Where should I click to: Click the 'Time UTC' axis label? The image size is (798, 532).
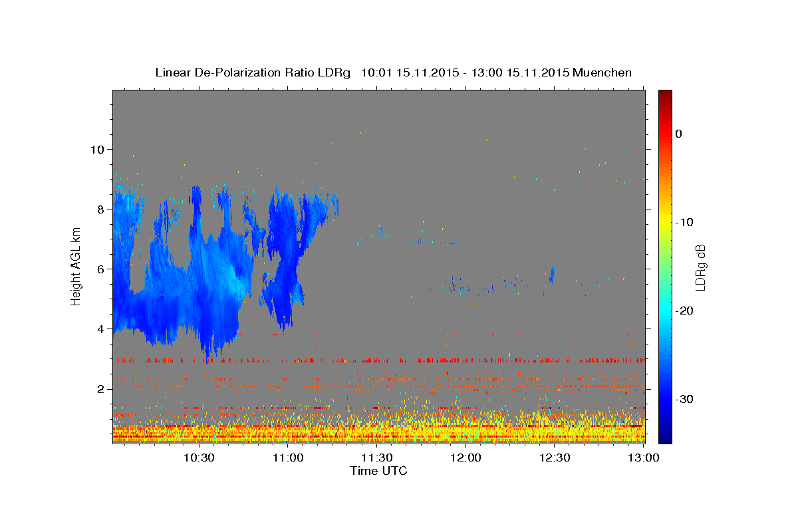378,471
